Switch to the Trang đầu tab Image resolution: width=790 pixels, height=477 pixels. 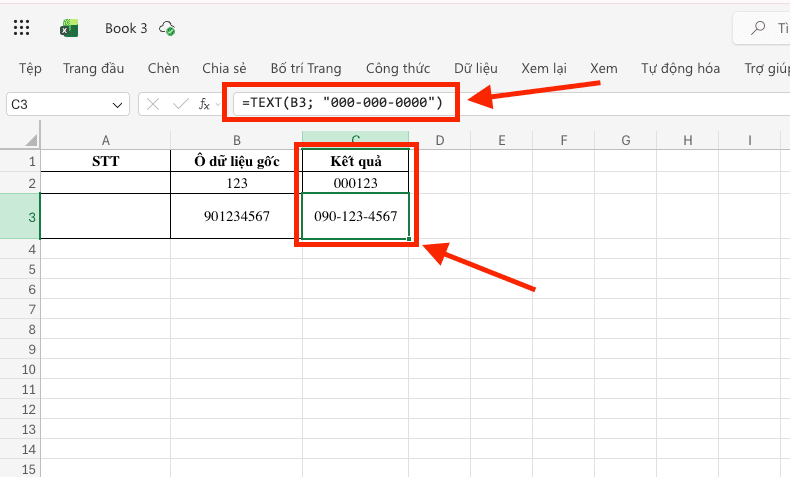click(x=94, y=69)
